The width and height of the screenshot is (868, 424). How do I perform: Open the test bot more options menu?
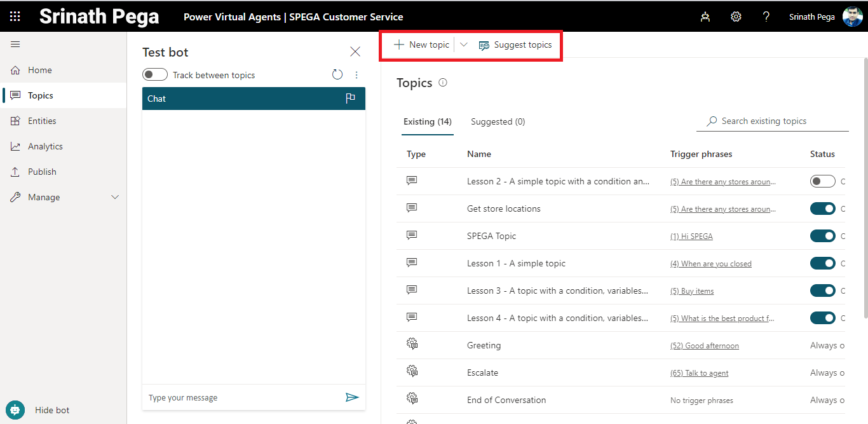(356, 75)
